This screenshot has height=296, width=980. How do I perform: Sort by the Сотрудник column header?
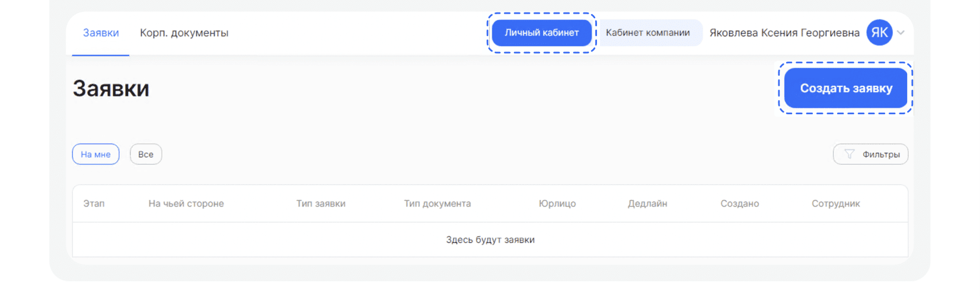pyautogui.click(x=836, y=204)
